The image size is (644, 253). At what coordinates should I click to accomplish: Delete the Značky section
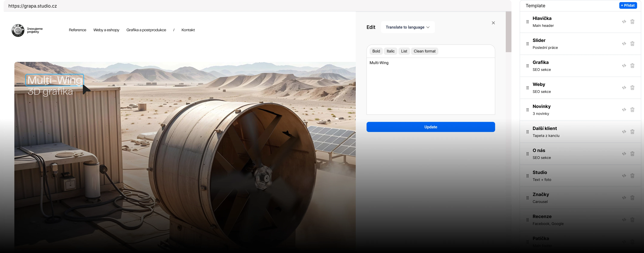point(632,198)
